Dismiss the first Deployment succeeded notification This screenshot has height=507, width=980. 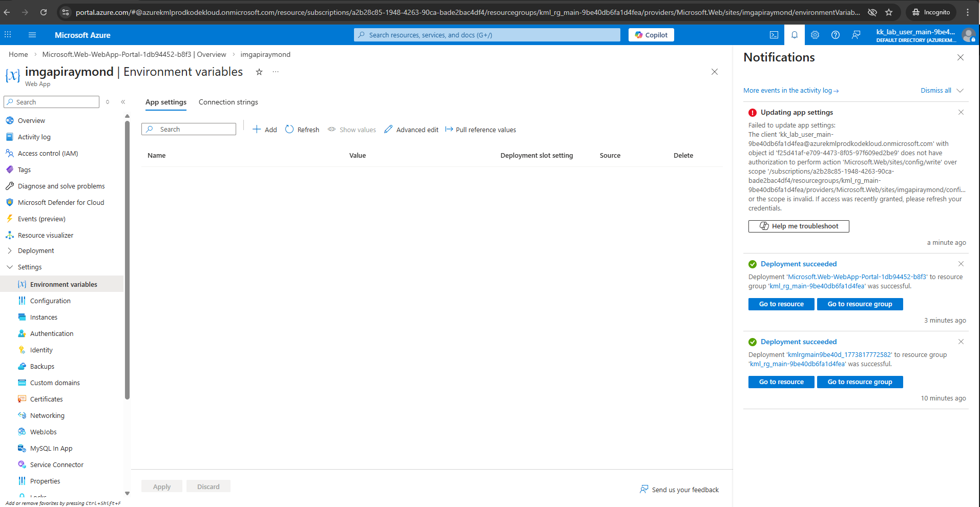(x=961, y=264)
